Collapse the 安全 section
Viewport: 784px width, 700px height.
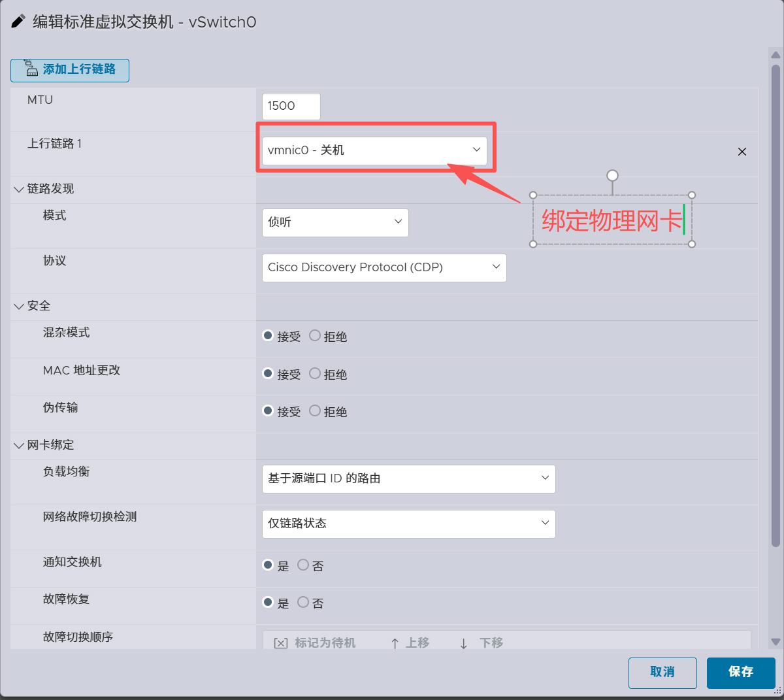tap(19, 307)
